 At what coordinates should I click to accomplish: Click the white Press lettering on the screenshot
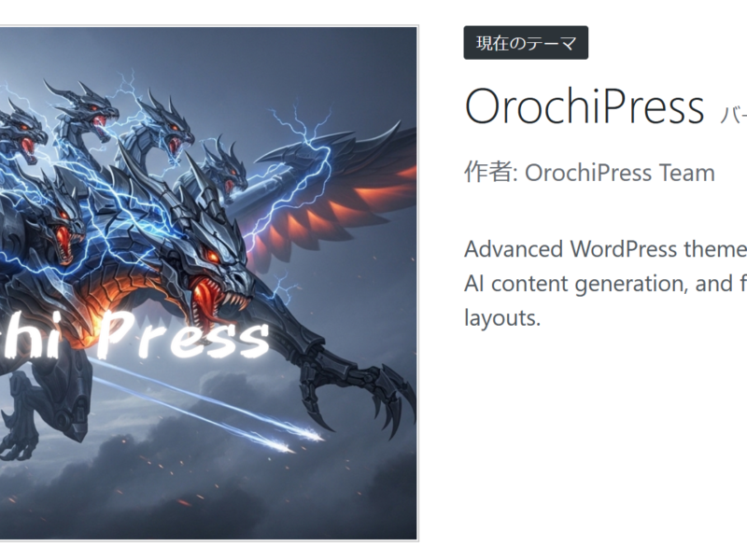click(x=183, y=335)
